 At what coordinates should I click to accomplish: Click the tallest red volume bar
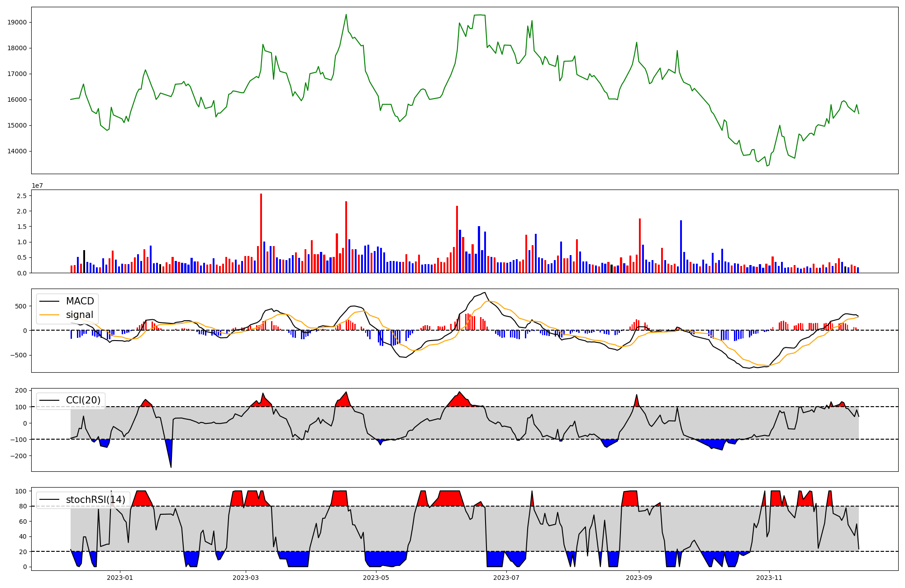coord(261,233)
